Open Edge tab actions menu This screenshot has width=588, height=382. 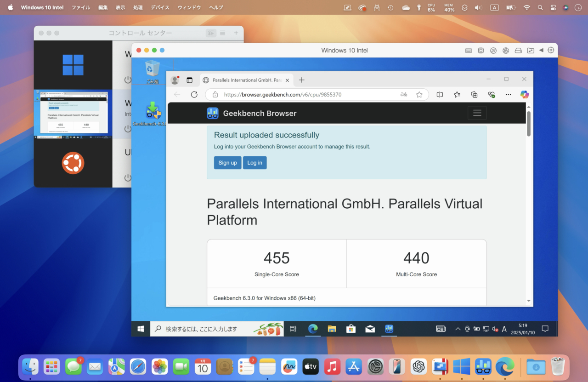click(x=189, y=80)
